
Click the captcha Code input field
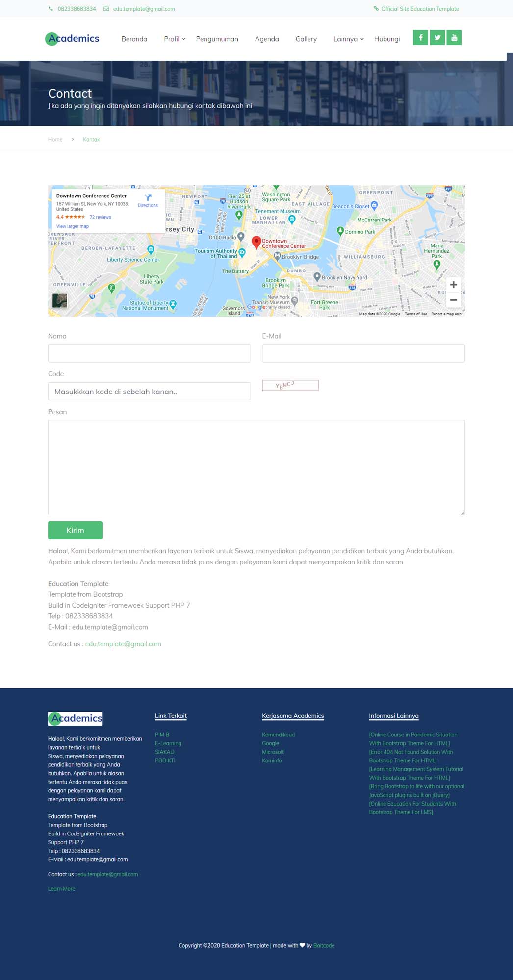pyautogui.click(x=149, y=392)
